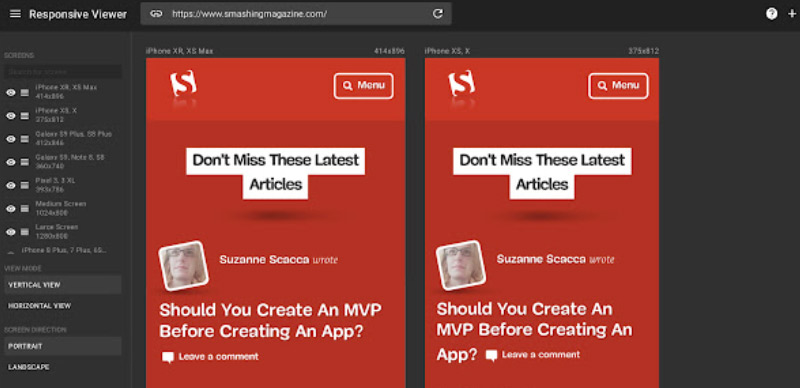Click drag-handle icon for iPhone XS, X
The width and height of the screenshot is (800, 388).
[x=25, y=116]
